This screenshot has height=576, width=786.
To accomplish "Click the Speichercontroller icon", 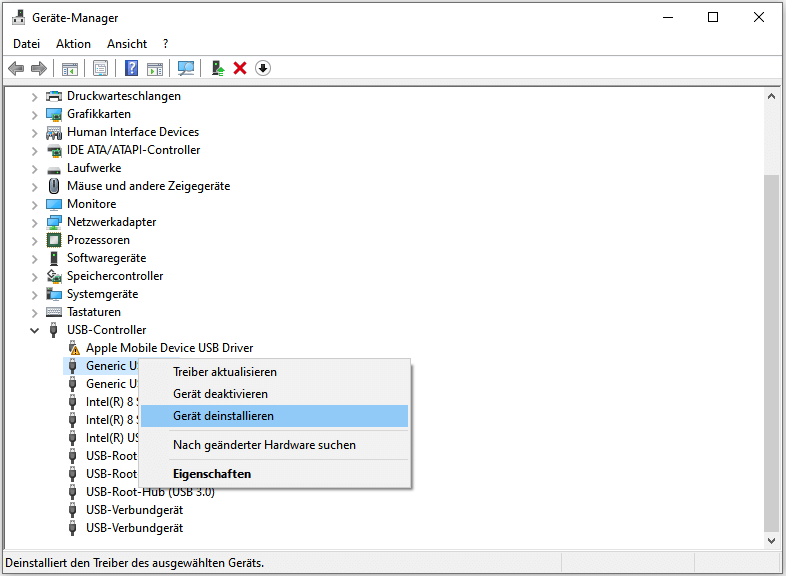I will pyautogui.click(x=54, y=276).
